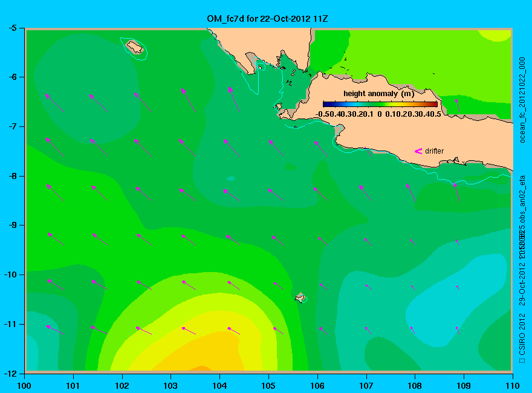Click the cyan-outlined island off southwest Sumatra
532x393 pixels.
(x=135, y=47)
